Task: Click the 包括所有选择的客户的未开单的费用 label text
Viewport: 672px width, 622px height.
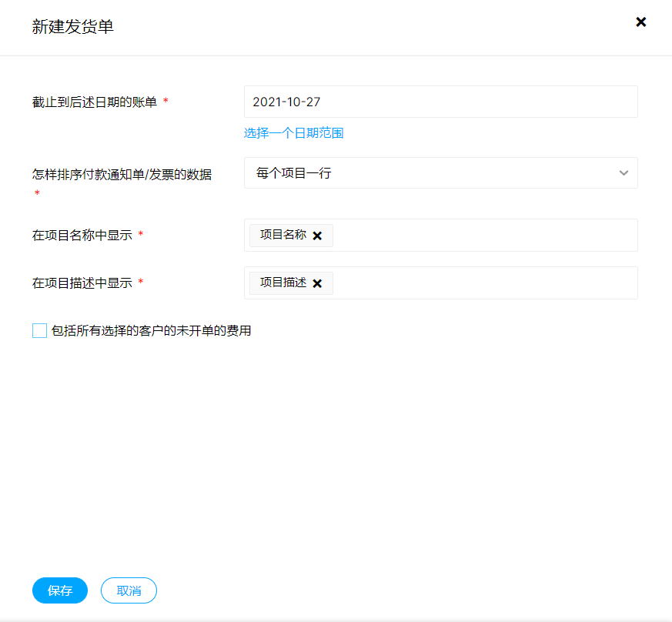Action: (151, 331)
